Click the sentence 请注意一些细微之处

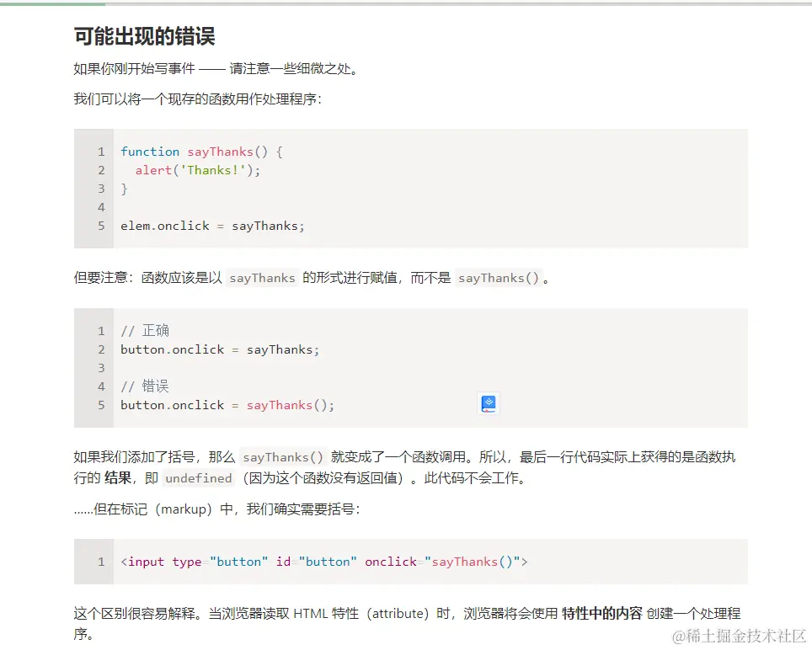click(293, 68)
